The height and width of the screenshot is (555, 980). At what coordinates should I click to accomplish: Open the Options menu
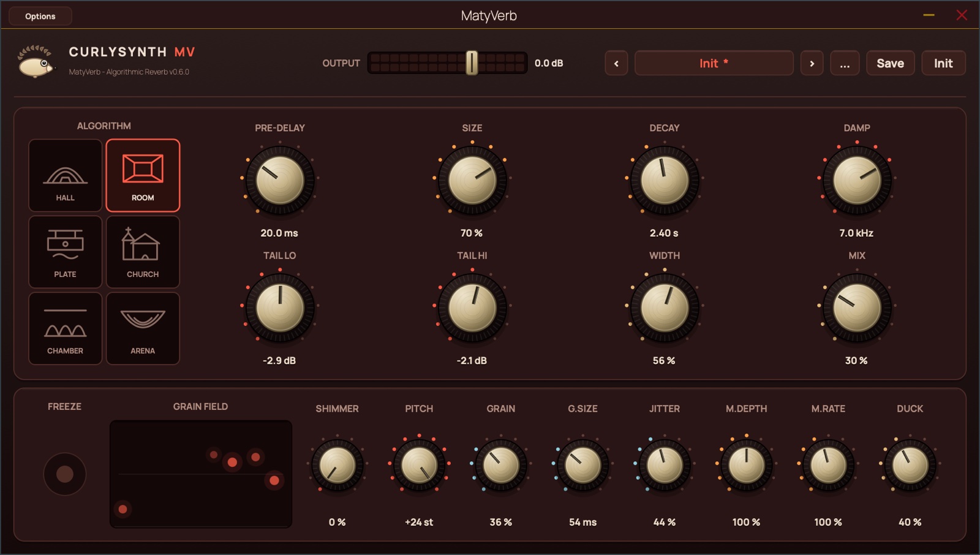coord(40,16)
